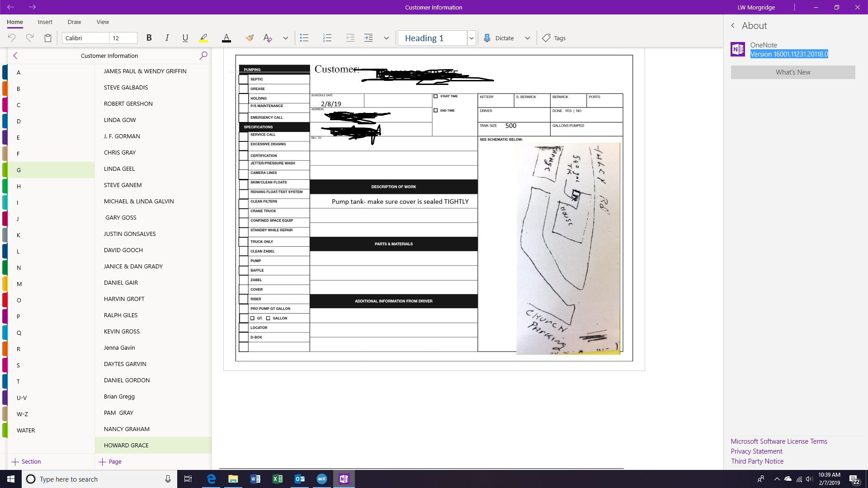
Task: Click the Bulleted List icon
Action: point(304,38)
